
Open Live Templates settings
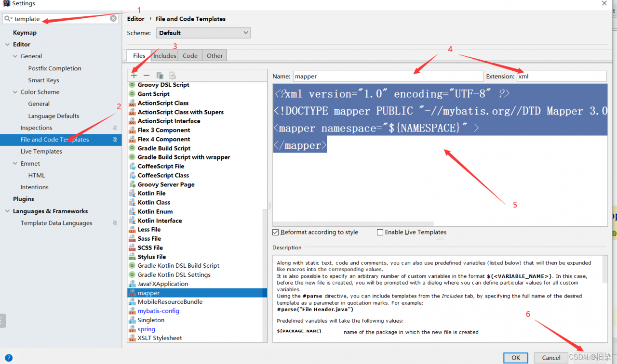click(41, 152)
